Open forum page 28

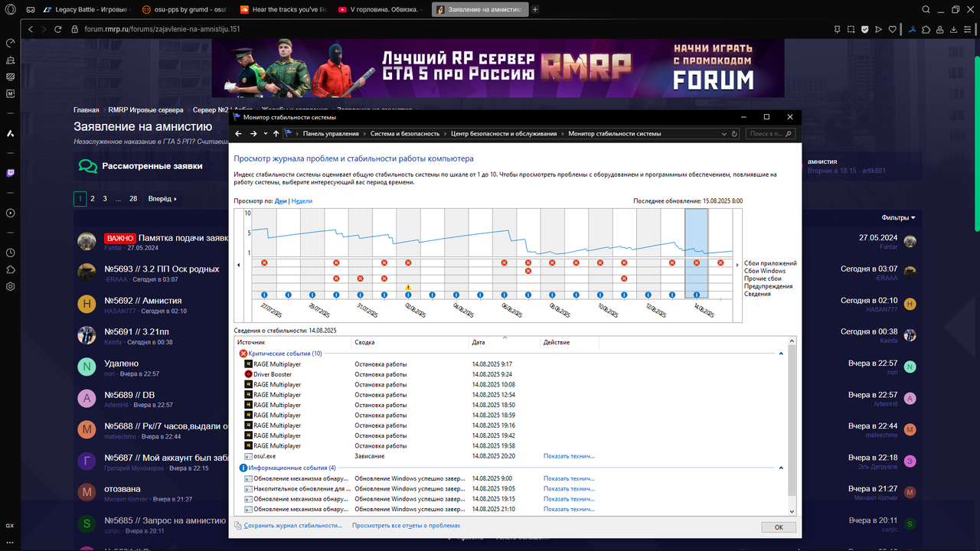click(x=133, y=198)
